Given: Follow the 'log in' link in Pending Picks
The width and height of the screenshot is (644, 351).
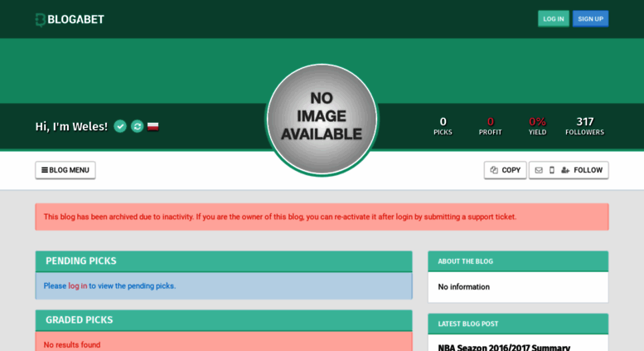Looking at the screenshot, I should coord(78,285).
